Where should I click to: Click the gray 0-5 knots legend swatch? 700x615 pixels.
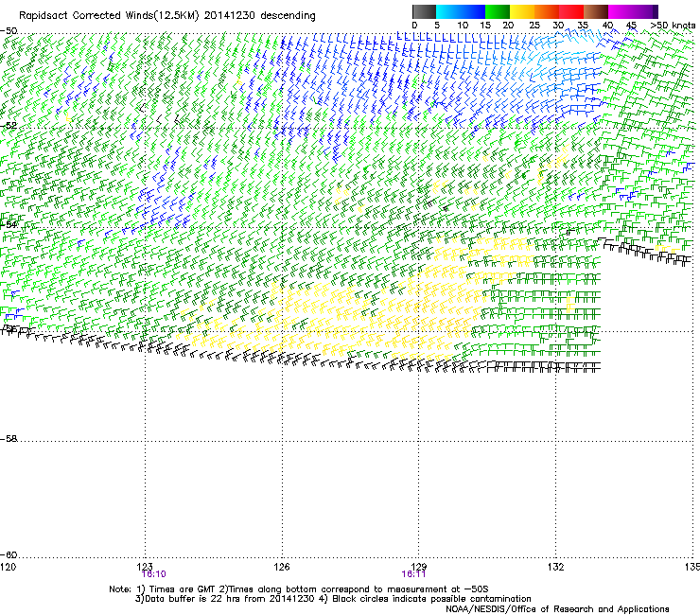click(x=424, y=11)
